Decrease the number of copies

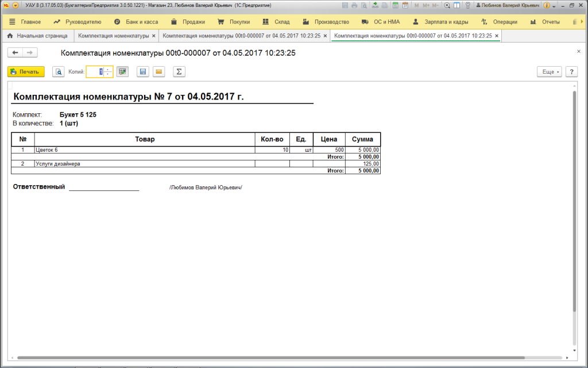point(107,74)
